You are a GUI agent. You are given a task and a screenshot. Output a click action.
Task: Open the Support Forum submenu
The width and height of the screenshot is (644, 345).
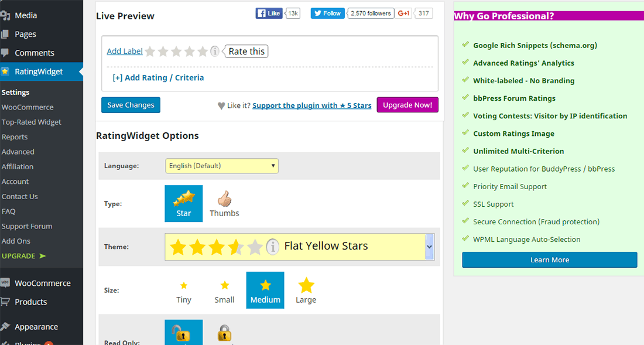pos(27,226)
